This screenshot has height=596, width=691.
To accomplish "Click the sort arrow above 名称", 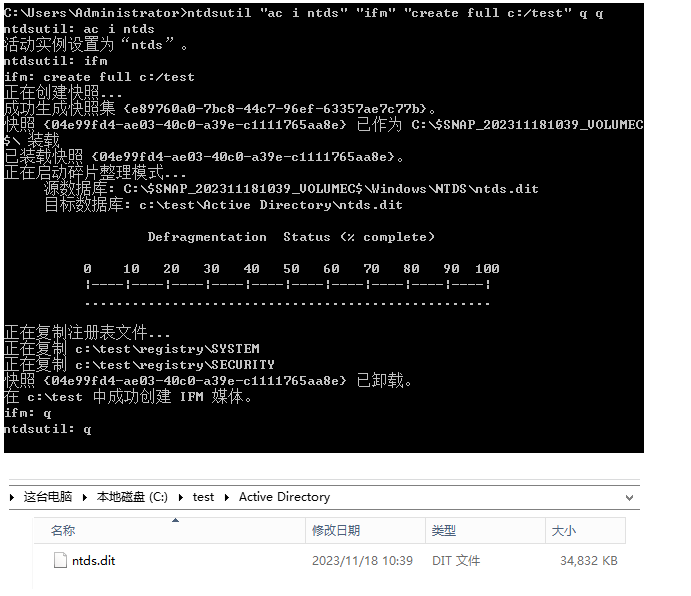I will (x=175, y=520).
